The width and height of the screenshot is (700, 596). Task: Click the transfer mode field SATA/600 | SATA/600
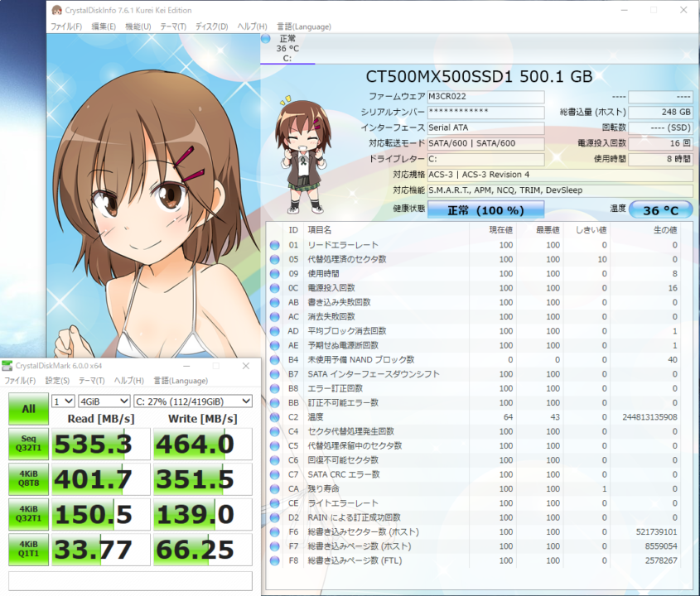[485, 143]
